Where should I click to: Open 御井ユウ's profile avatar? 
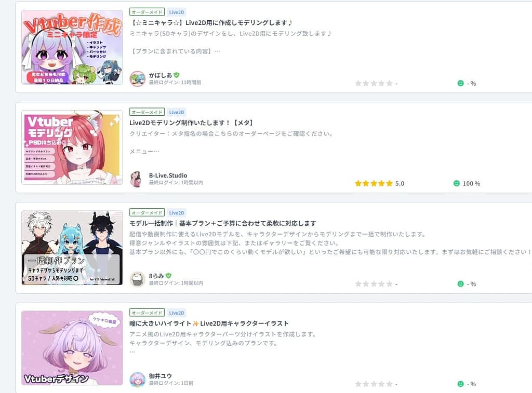point(137,380)
